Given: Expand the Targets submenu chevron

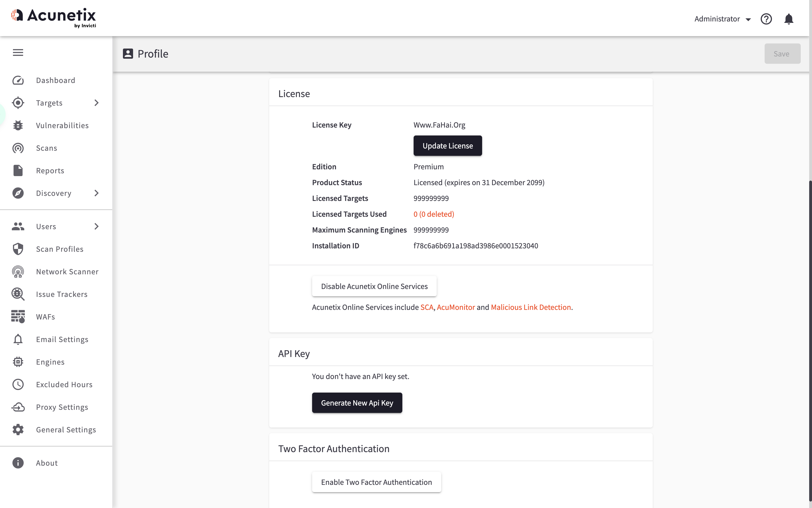Looking at the screenshot, I should click(97, 103).
